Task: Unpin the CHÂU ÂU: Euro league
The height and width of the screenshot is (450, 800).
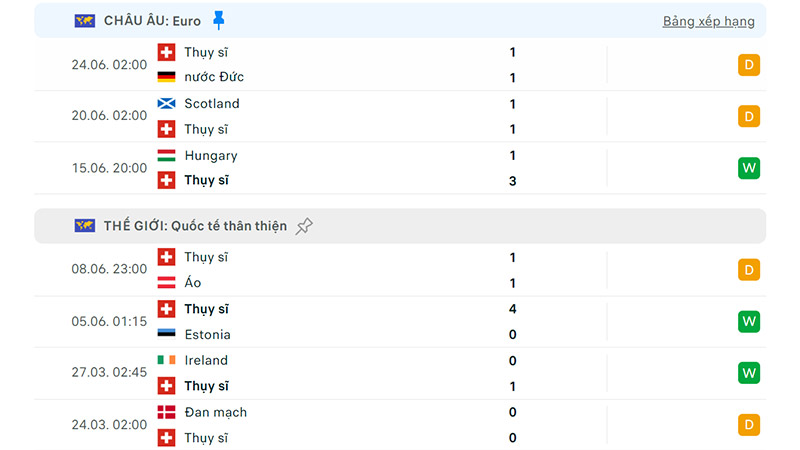Action: pyautogui.click(x=218, y=20)
